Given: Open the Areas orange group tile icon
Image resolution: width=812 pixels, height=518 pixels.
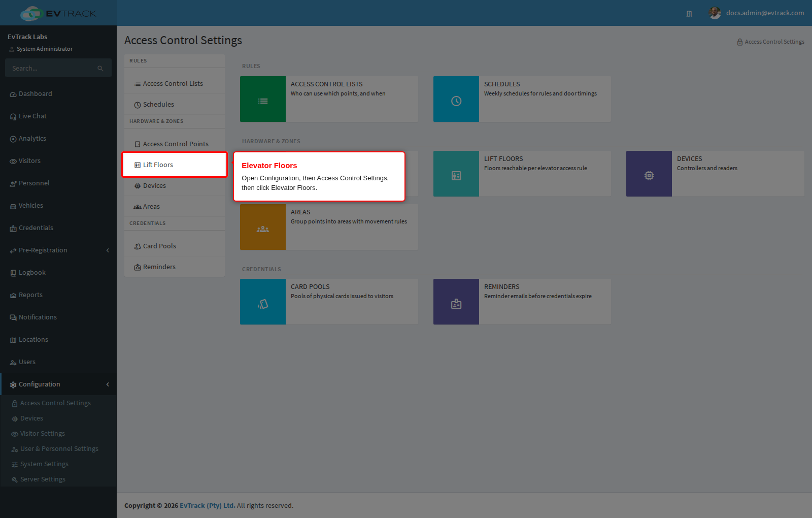Looking at the screenshot, I should pos(263,227).
